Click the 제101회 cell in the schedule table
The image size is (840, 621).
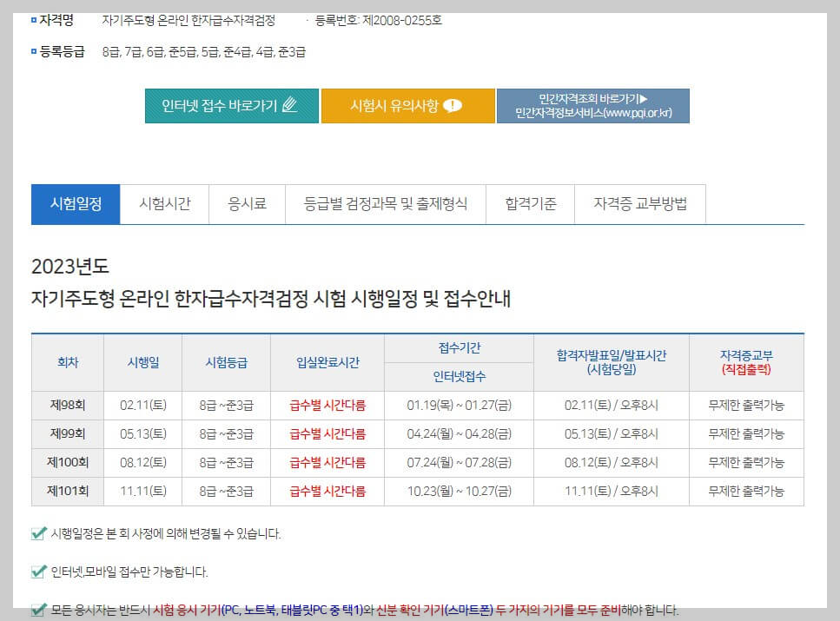click(68, 492)
